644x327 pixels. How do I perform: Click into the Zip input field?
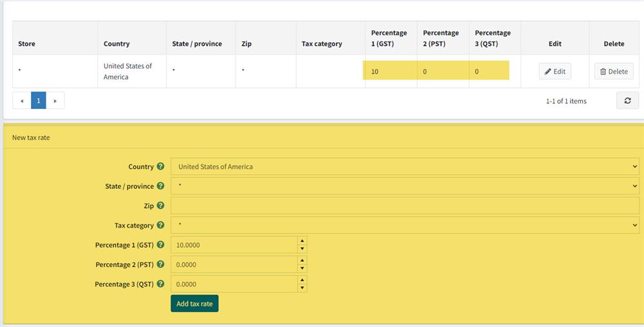coord(405,206)
